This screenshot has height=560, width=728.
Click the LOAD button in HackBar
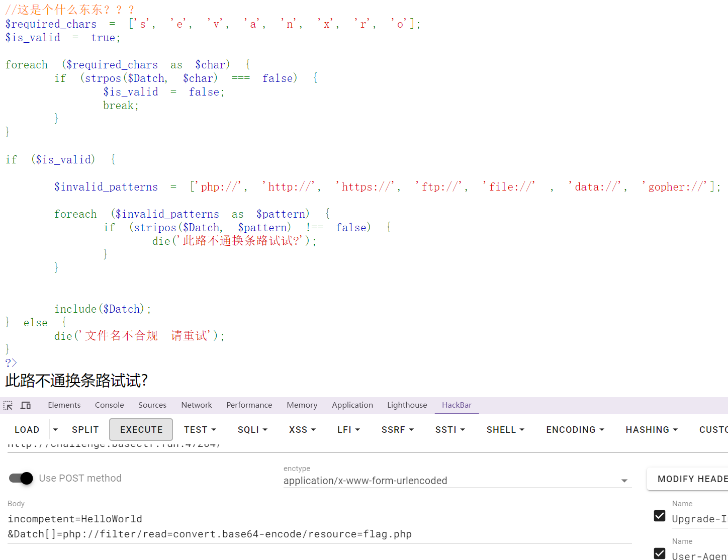point(27,430)
